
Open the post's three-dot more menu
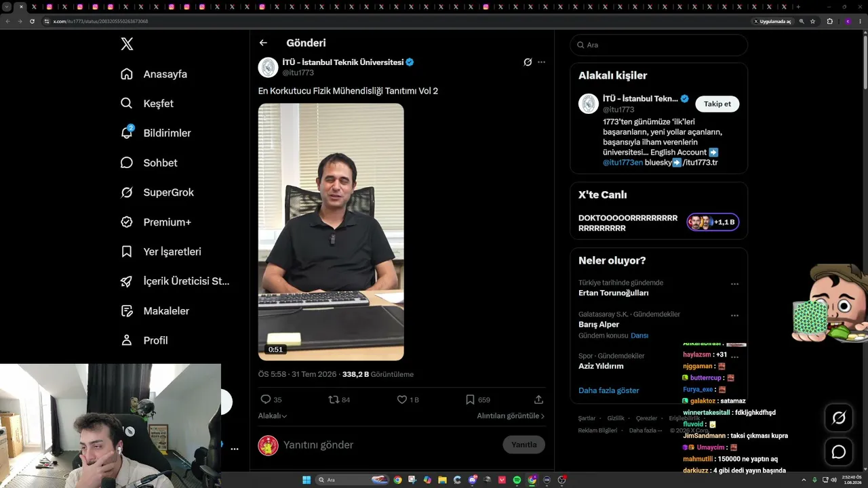tap(541, 62)
